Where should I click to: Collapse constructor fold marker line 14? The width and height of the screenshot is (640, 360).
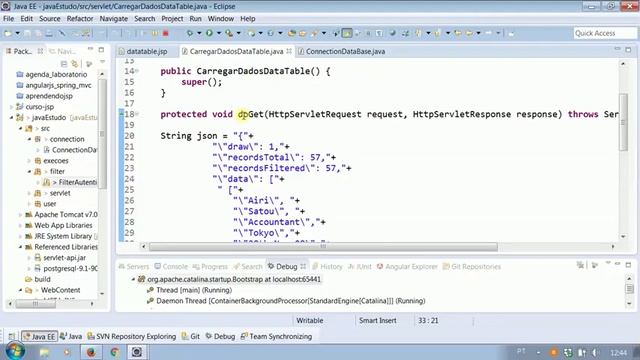138,71
